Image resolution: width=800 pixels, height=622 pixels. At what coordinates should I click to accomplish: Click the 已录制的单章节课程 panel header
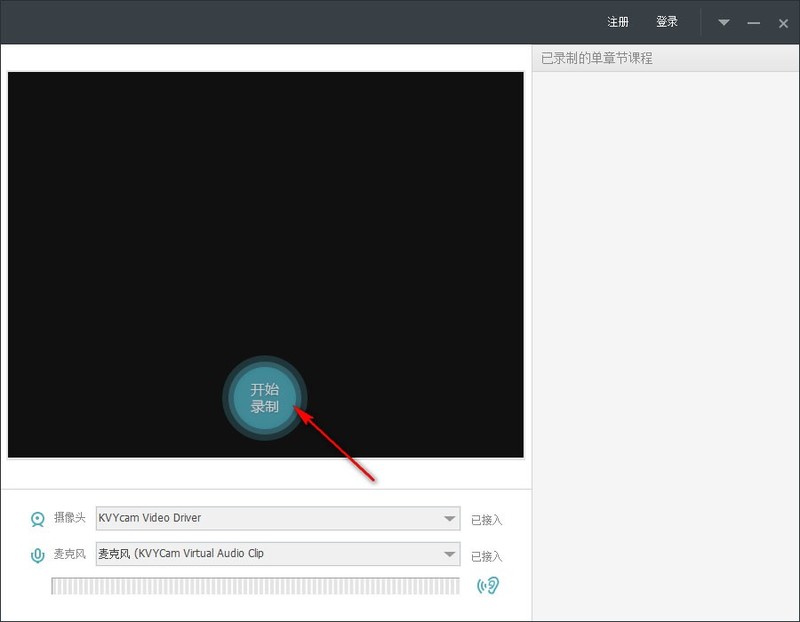tap(666, 58)
